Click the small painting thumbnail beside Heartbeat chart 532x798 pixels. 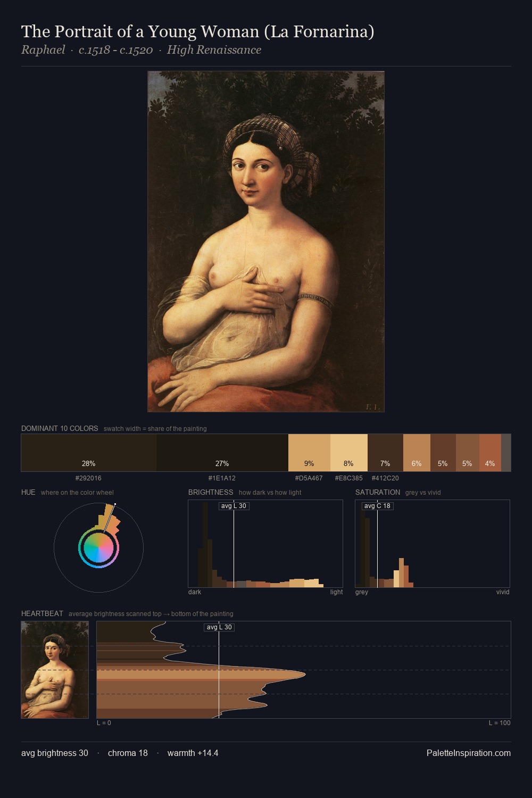[55, 670]
